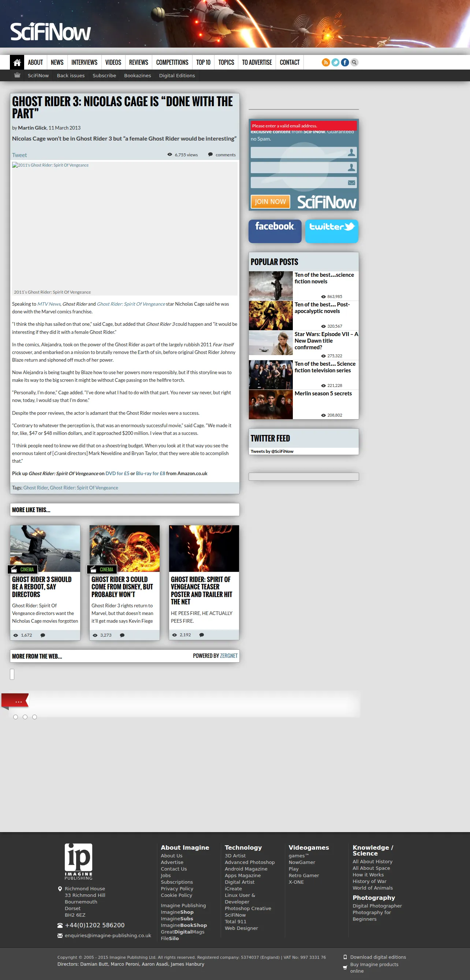The height and width of the screenshot is (980, 470).
Task: Click the Imagine Publishing ip logo
Action: 78,861
